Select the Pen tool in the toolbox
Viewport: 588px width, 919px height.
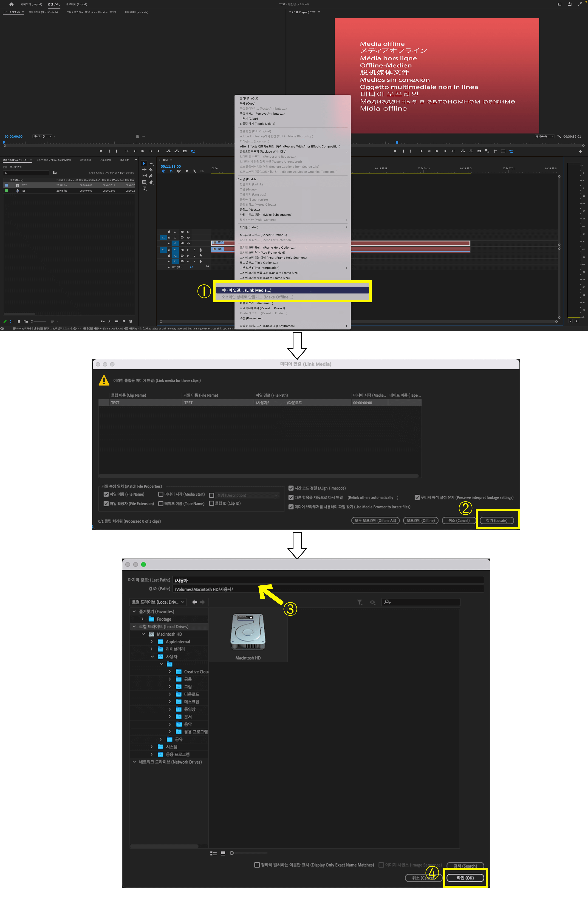pyautogui.click(x=151, y=176)
